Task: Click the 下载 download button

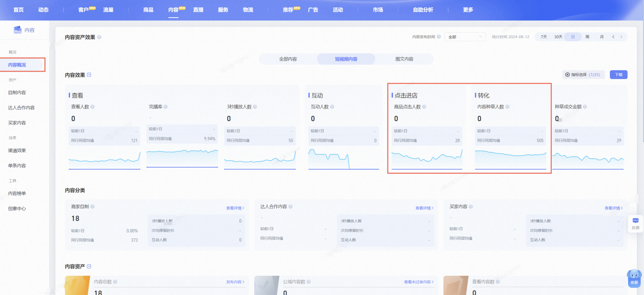Action: [x=618, y=75]
